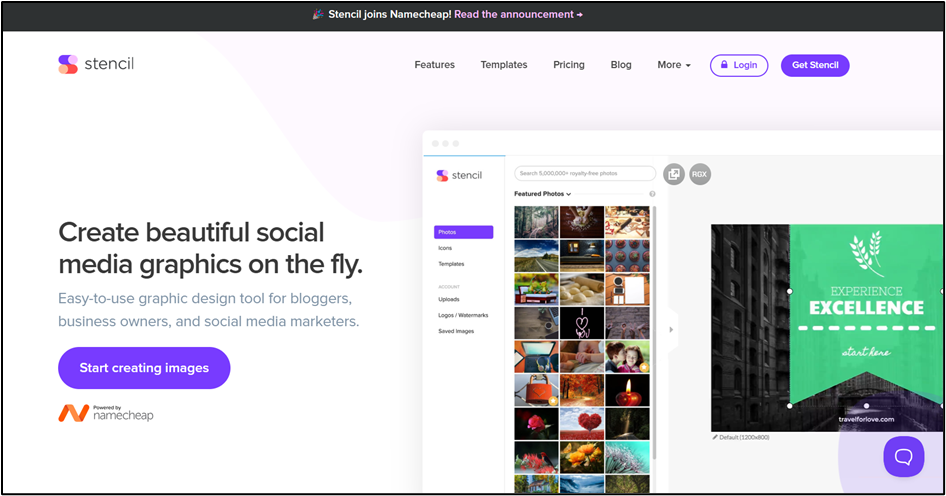Screen dimensions: 946x496
Task: Click the royalty-free photos search field
Action: 585,173
